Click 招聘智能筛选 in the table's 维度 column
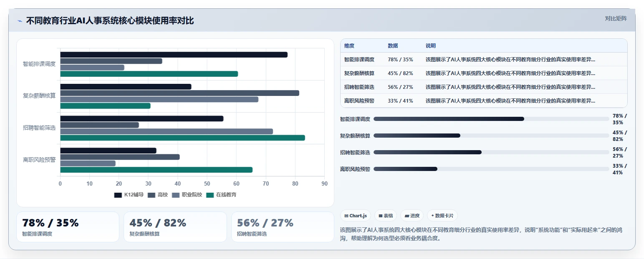 tap(359, 87)
